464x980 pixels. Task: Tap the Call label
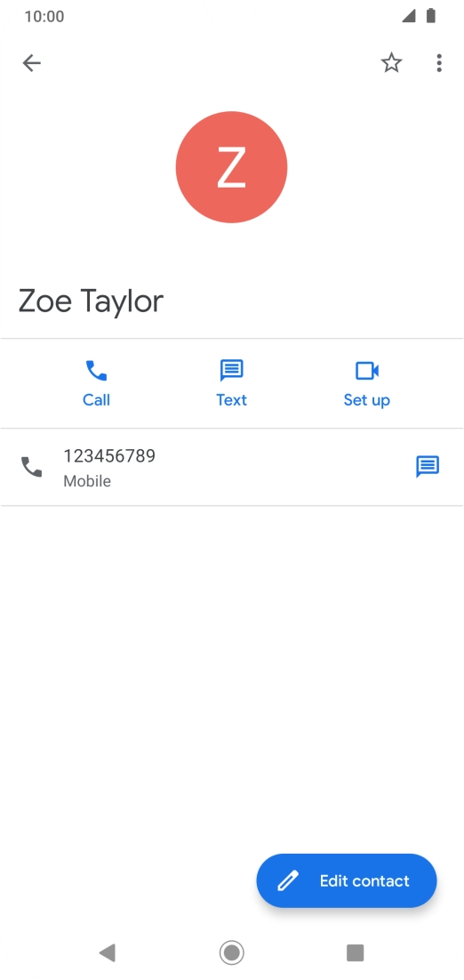96,400
